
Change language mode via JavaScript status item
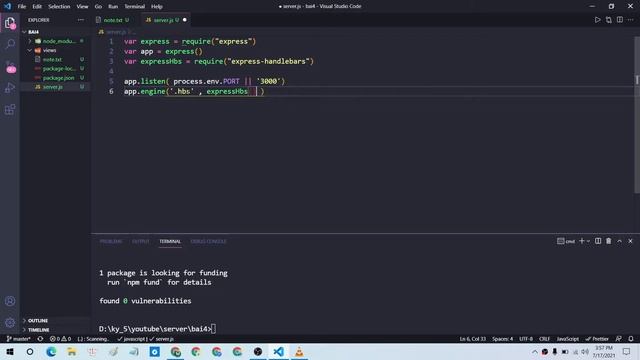point(567,339)
